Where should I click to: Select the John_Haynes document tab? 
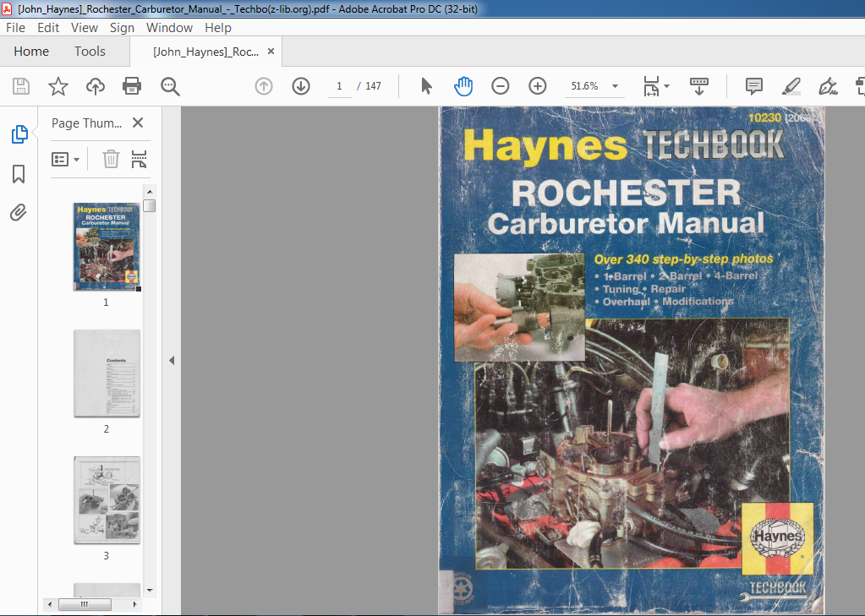pos(205,52)
